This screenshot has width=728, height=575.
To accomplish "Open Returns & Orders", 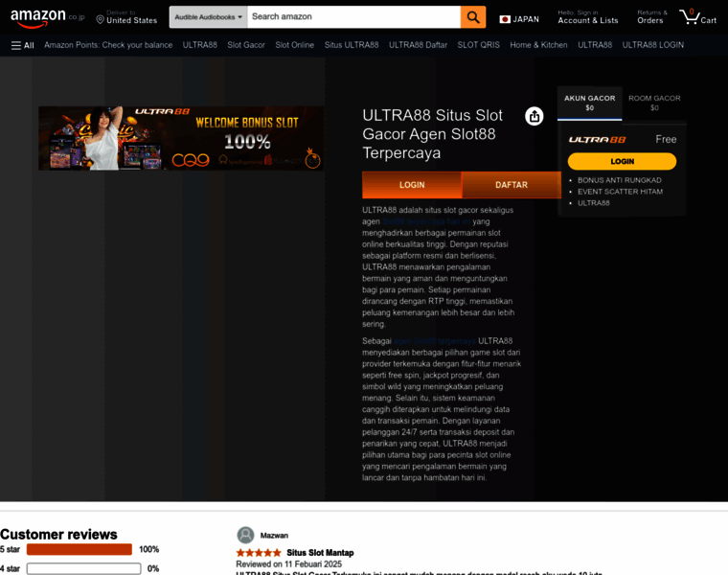I will coord(652,17).
